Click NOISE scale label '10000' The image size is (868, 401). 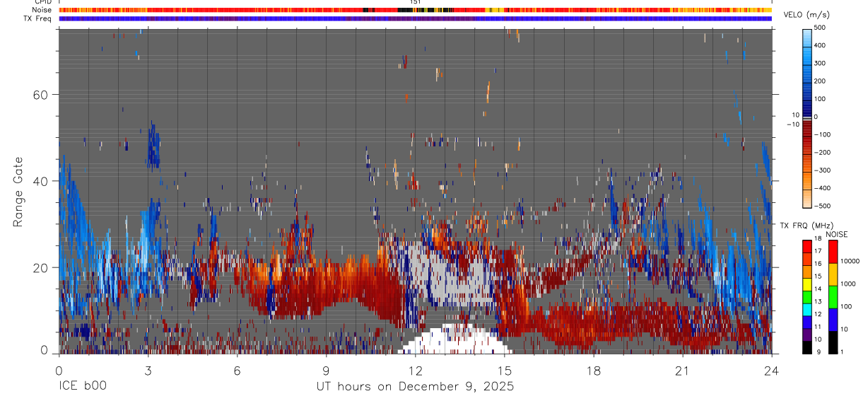[850, 261]
